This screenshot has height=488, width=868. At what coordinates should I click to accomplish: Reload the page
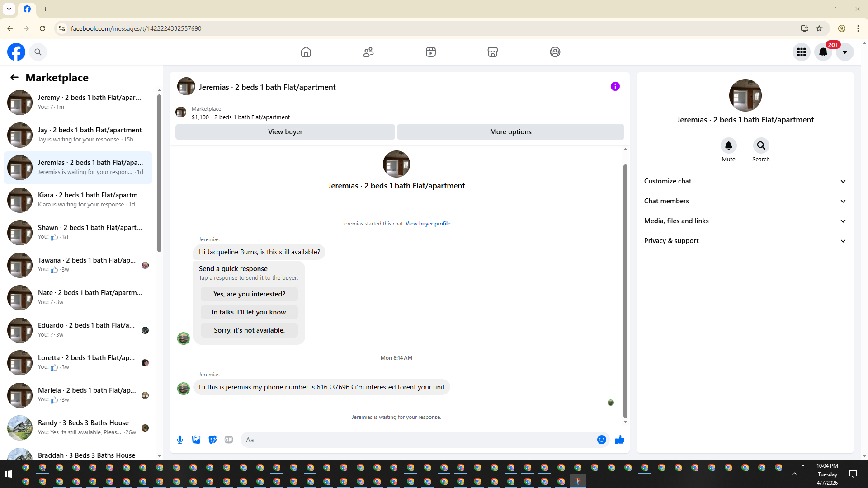coord(42,28)
